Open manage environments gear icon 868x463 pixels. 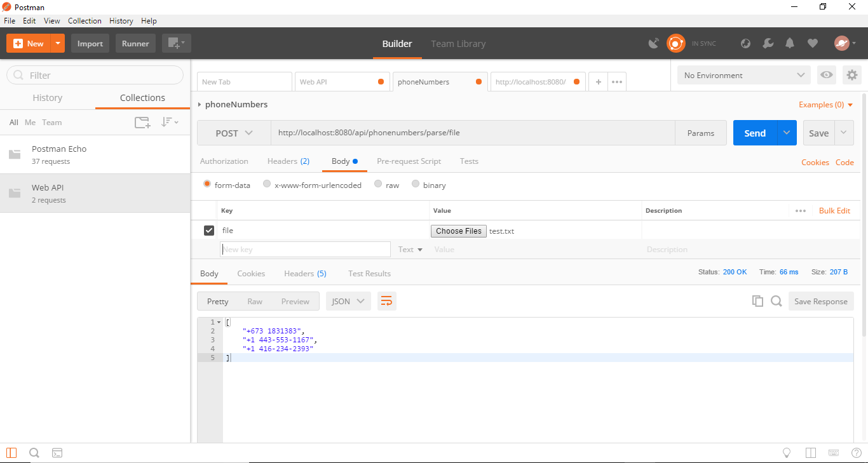tap(851, 75)
